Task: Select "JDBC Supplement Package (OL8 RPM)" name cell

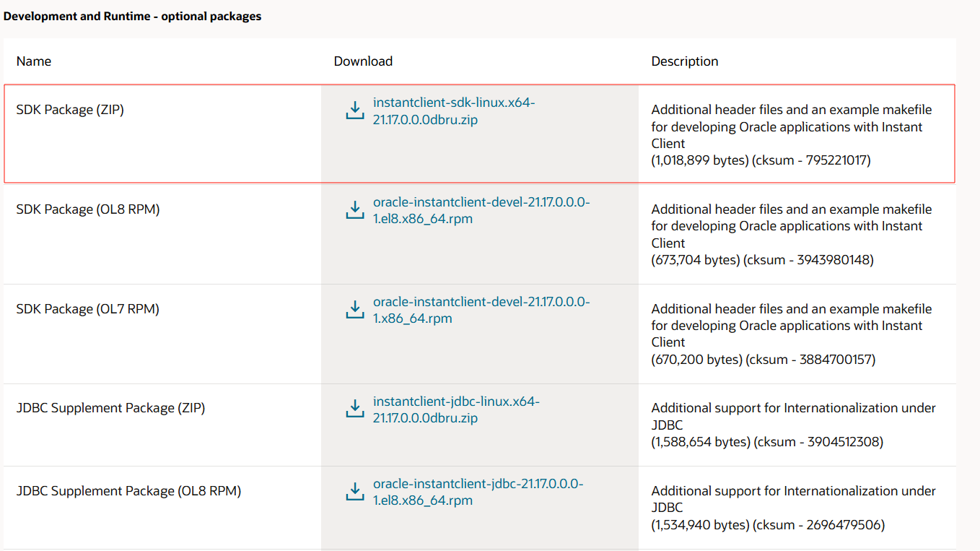Action: (128, 491)
